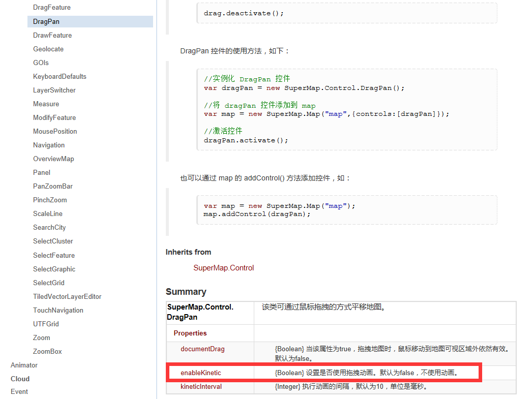The image size is (532, 399).
Task: Open the enableKinetic property link
Action: click(x=201, y=373)
